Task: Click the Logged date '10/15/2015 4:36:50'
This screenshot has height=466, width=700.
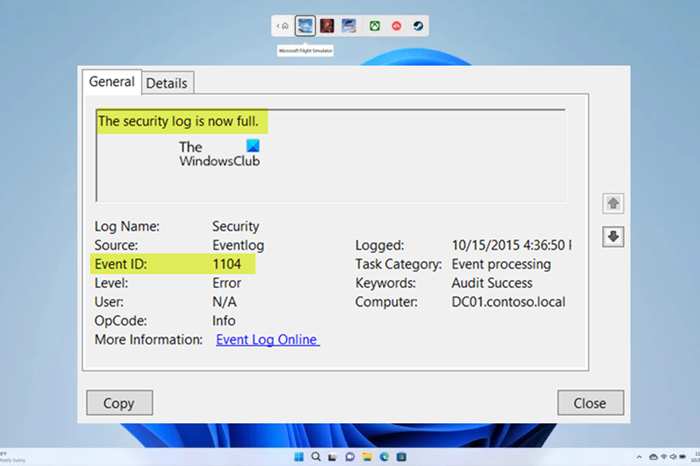Action: tap(508, 245)
